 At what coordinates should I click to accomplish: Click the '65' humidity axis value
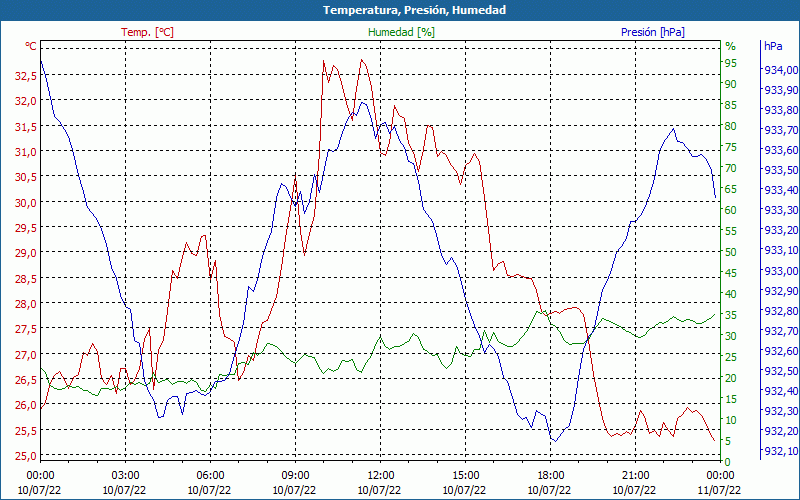coord(731,189)
